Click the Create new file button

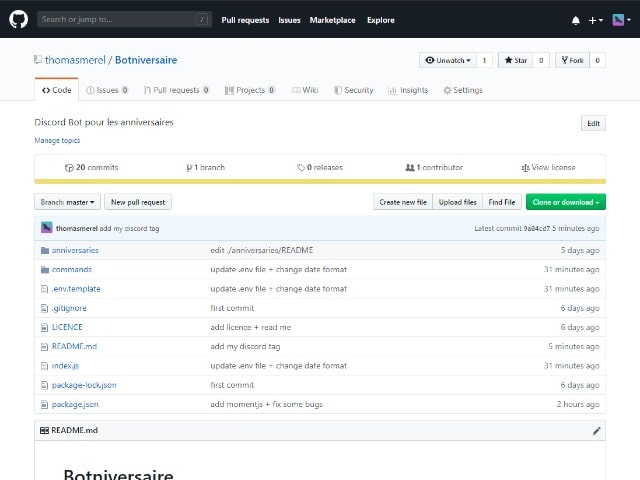(403, 202)
